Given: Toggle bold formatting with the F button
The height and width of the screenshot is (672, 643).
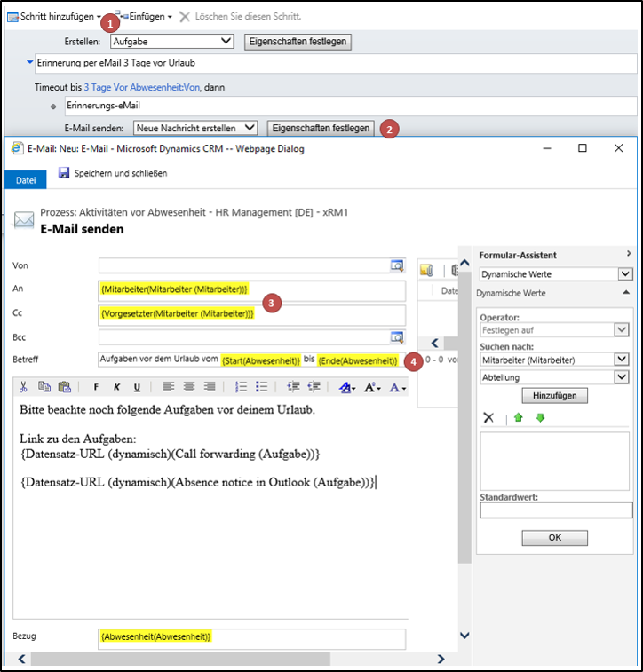Looking at the screenshot, I should (x=96, y=387).
